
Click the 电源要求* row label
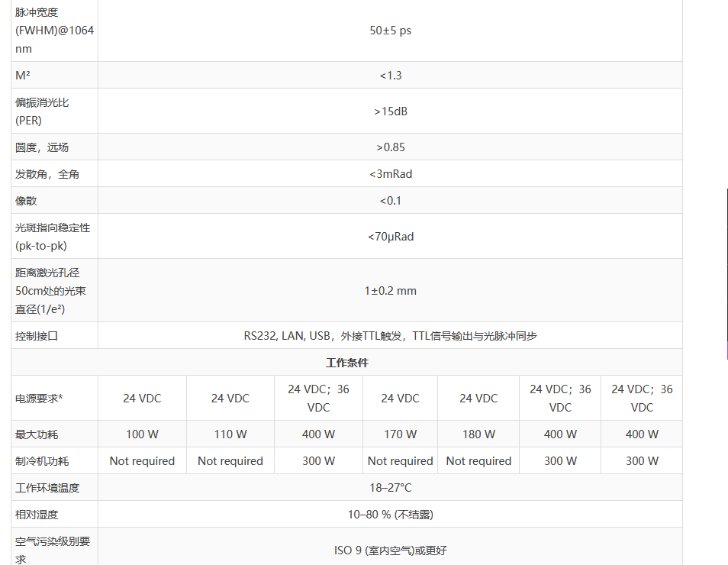pyautogui.click(x=39, y=399)
